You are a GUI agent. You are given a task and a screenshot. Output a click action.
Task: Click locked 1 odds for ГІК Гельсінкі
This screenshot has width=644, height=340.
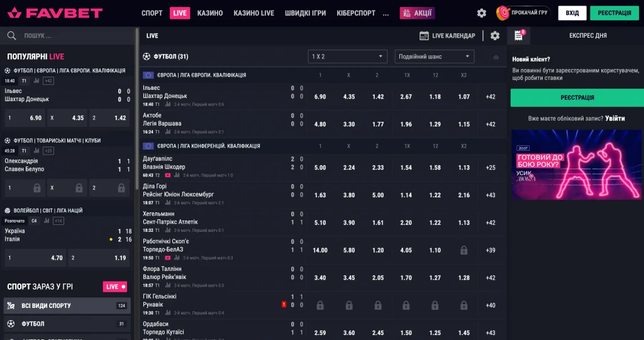pos(320,305)
